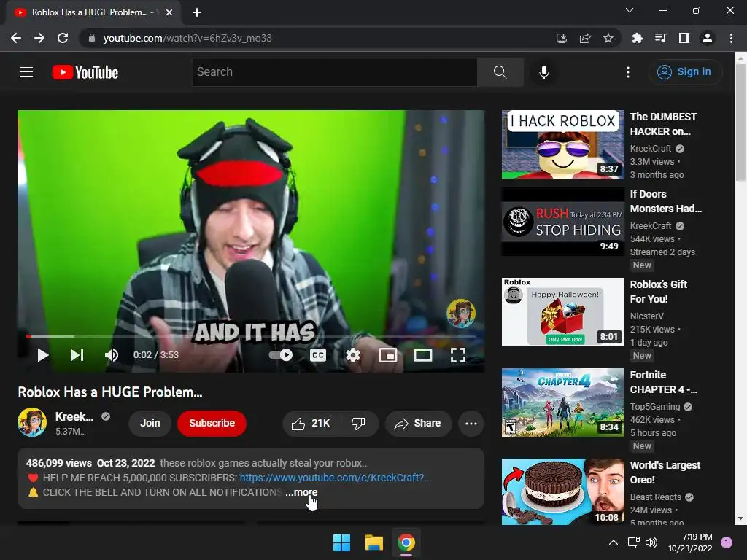Open media controls in Chrome toolbar

660,38
